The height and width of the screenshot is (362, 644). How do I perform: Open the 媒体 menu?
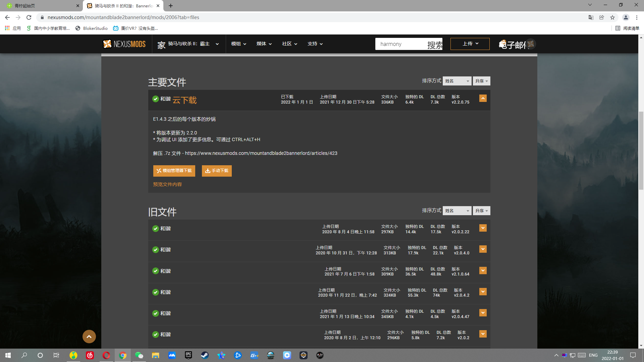tap(264, 44)
